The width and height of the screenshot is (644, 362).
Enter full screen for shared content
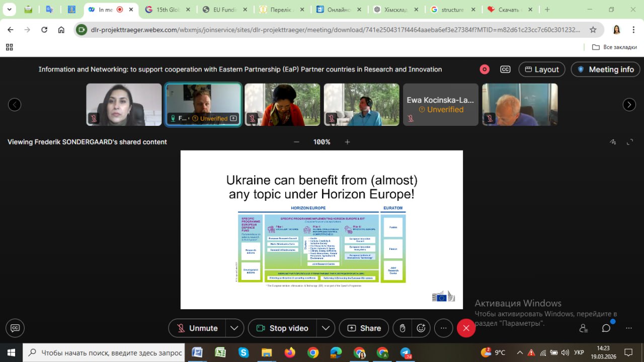(630, 142)
